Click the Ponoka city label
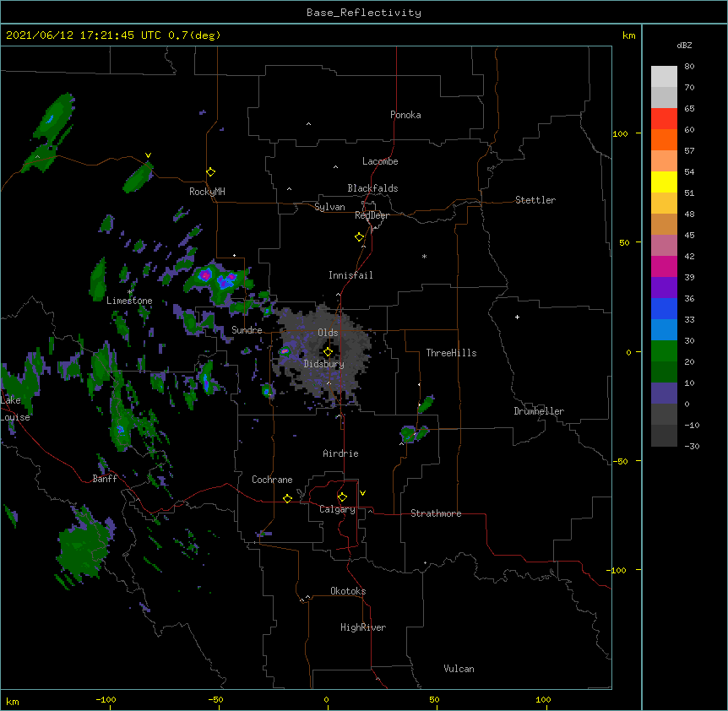The image size is (728, 711). [x=405, y=115]
